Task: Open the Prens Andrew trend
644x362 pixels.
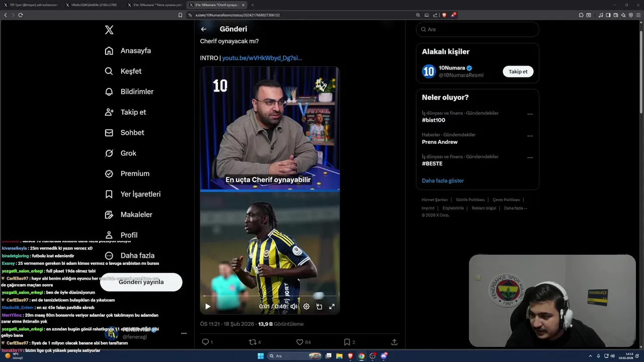Action: point(440,142)
